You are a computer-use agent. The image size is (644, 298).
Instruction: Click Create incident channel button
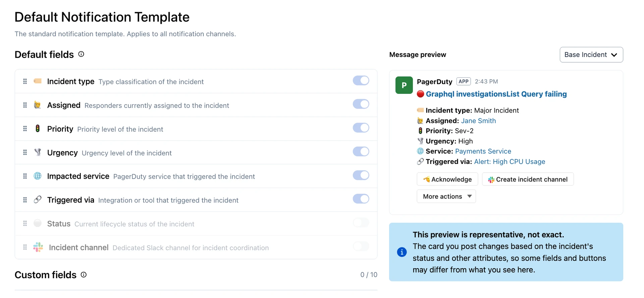528,179
